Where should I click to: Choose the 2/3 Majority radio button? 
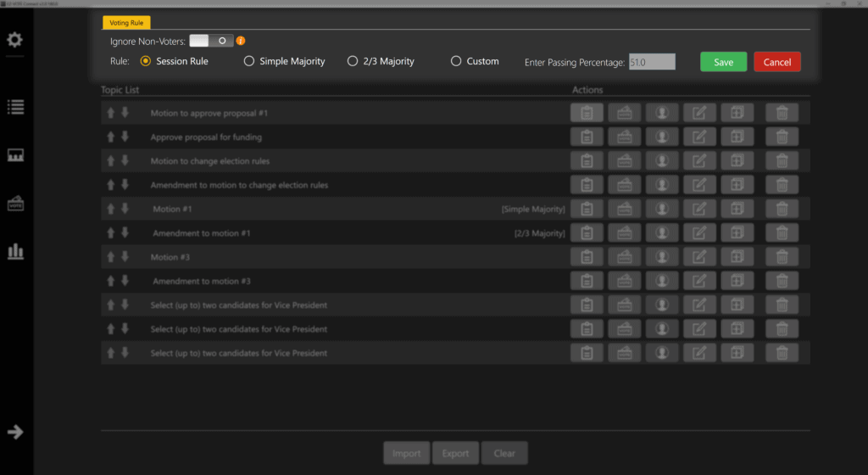[353, 61]
